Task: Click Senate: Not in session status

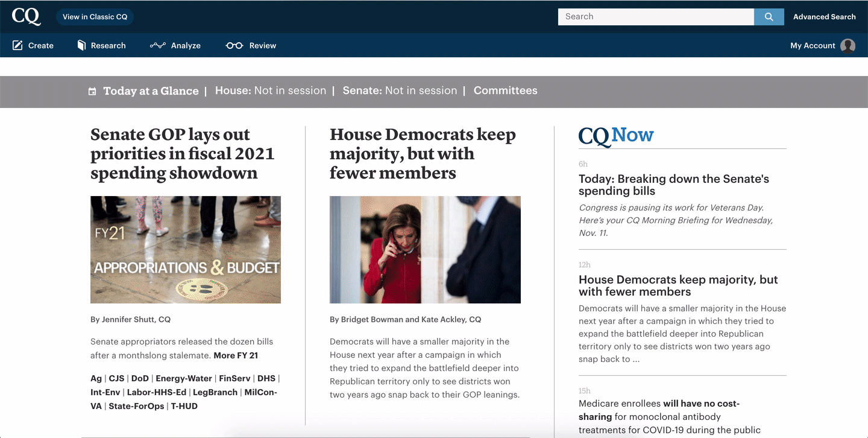Action: [400, 90]
